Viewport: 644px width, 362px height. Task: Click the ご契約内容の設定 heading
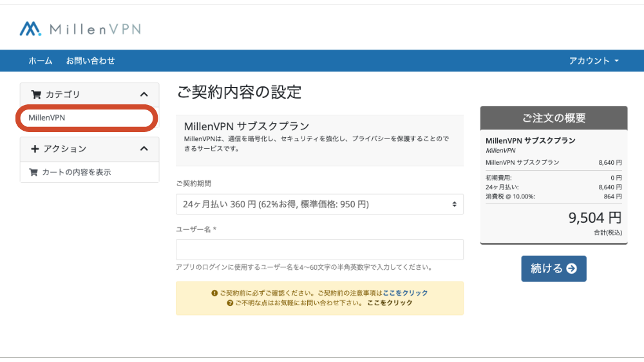click(239, 92)
